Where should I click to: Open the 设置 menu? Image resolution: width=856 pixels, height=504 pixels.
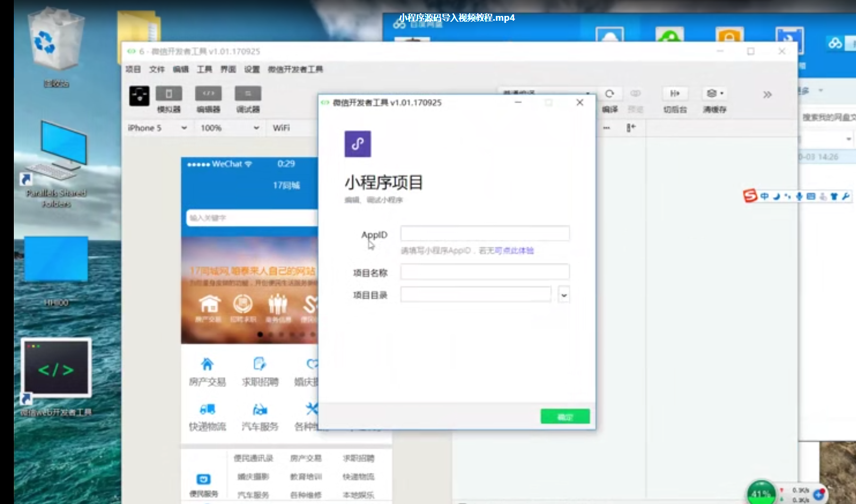pos(252,69)
